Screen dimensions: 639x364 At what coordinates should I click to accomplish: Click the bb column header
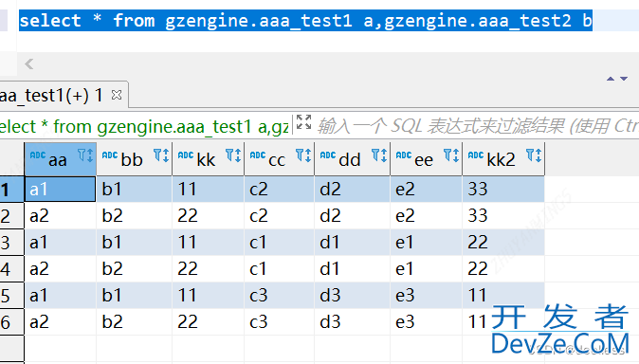134,159
